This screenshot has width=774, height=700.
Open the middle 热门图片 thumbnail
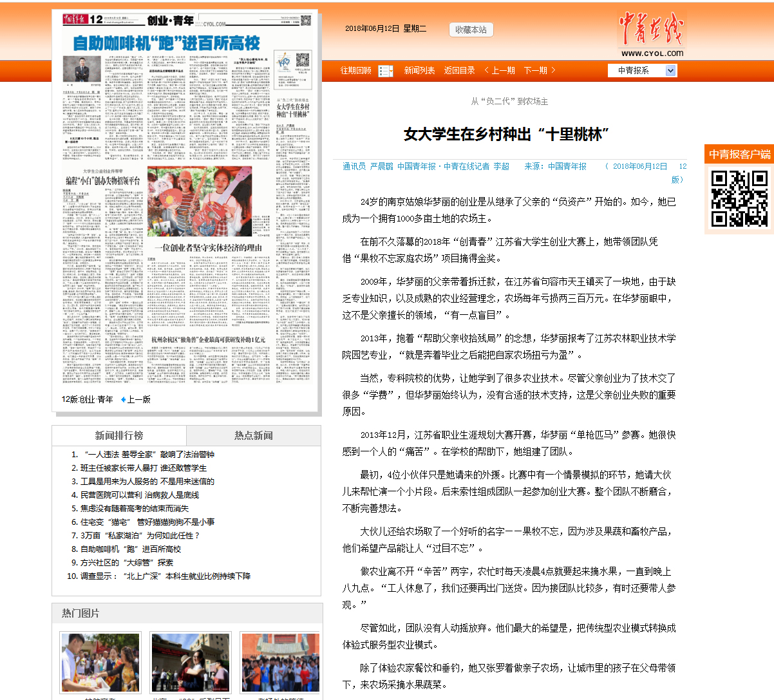pos(190,663)
